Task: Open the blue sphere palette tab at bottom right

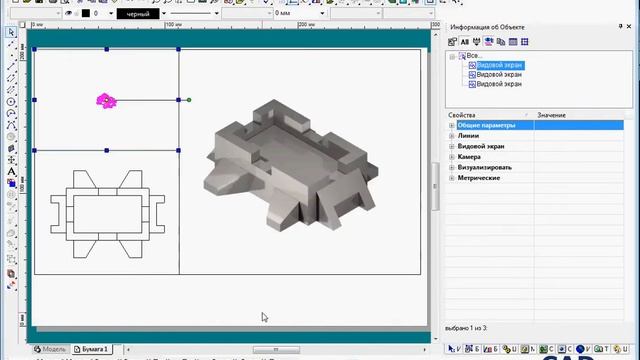Action: click(x=583, y=349)
